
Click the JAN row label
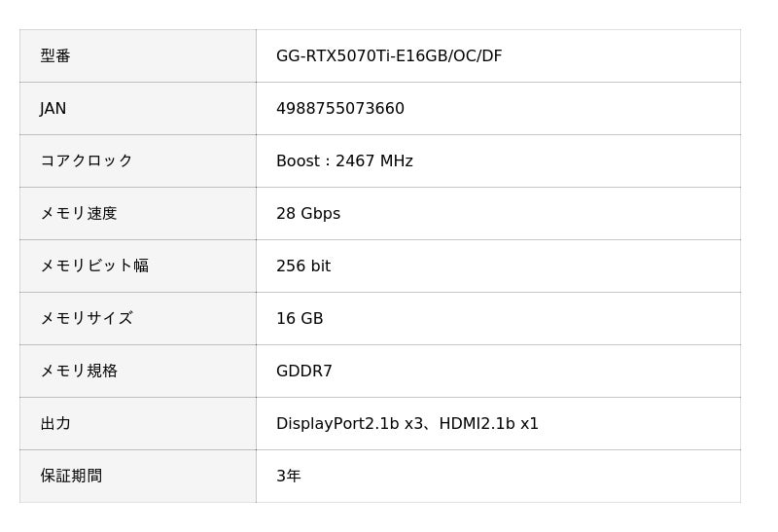click(x=53, y=109)
